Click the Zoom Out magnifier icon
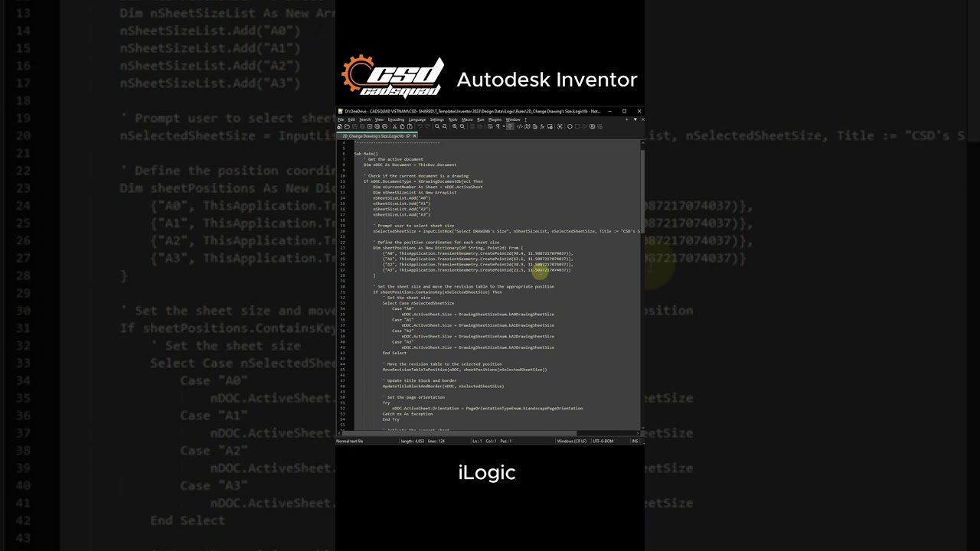This screenshot has width=980, height=551. 462,126
